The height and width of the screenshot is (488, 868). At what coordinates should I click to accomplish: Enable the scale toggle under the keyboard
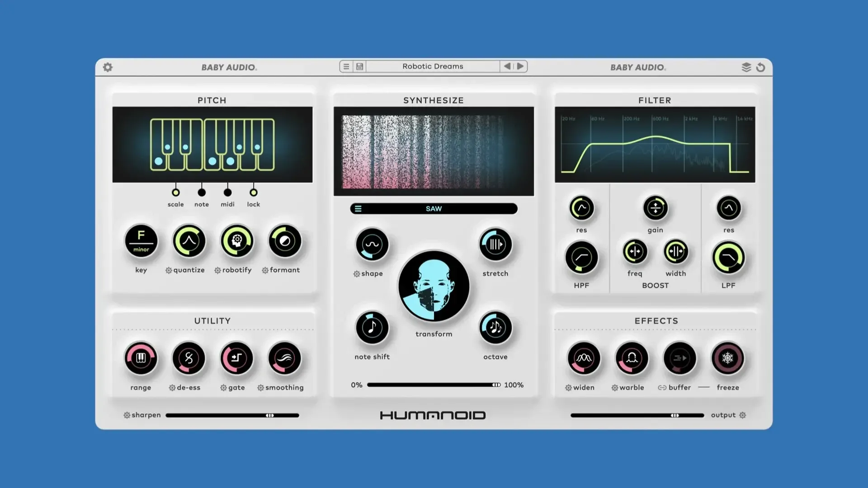175,192
